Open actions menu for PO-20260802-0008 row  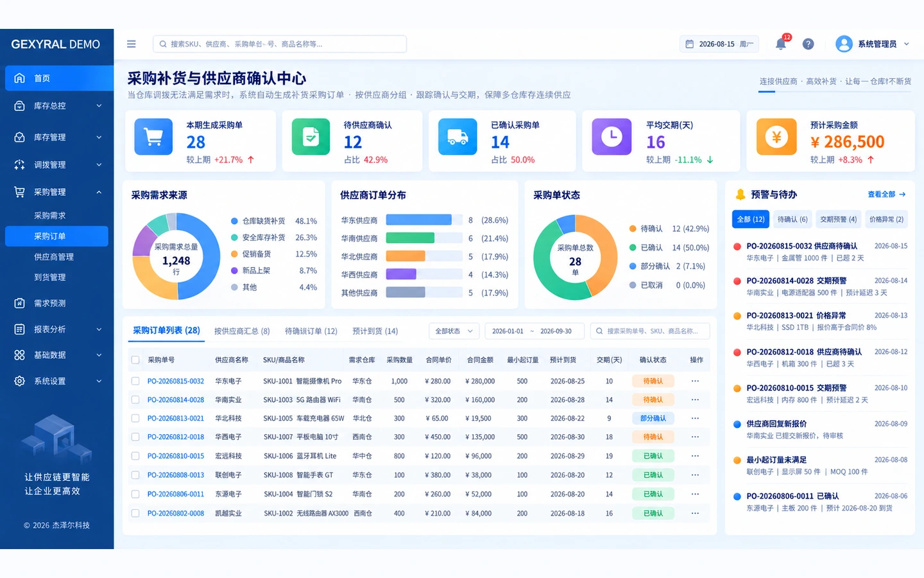tap(695, 513)
